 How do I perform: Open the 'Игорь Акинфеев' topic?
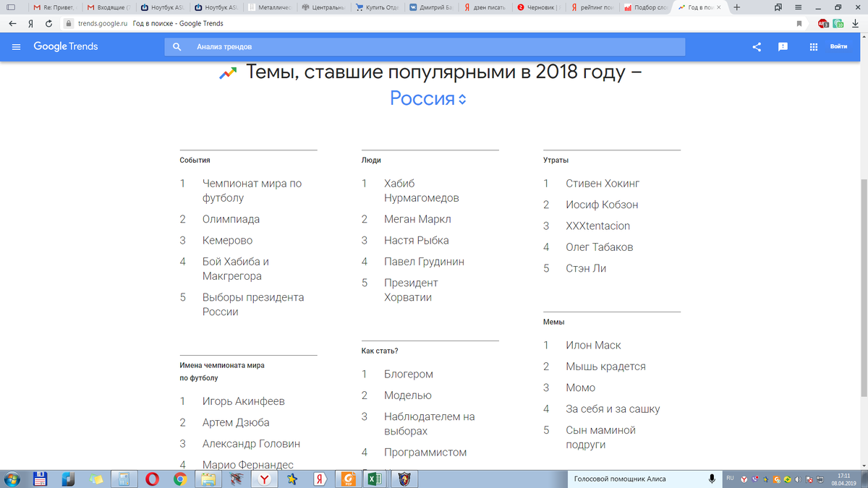tap(243, 401)
